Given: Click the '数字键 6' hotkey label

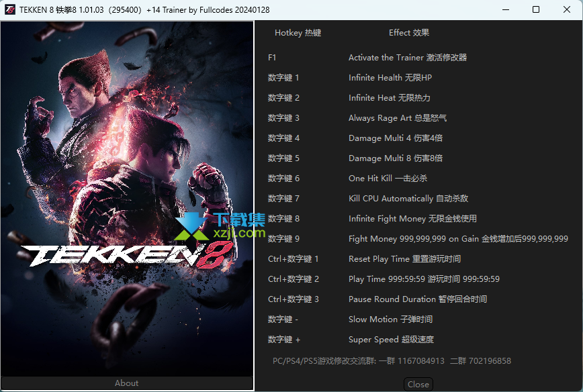Looking at the screenshot, I should click(283, 179).
